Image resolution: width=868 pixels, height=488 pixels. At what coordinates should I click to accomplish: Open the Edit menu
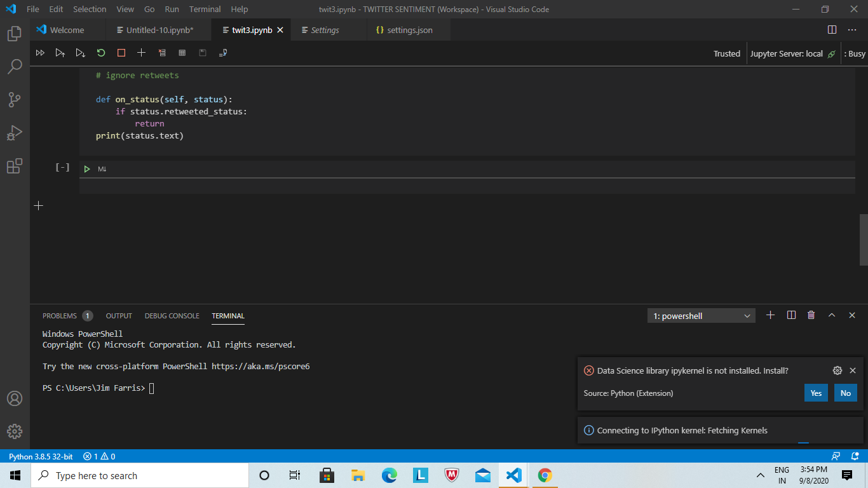(x=56, y=9)
